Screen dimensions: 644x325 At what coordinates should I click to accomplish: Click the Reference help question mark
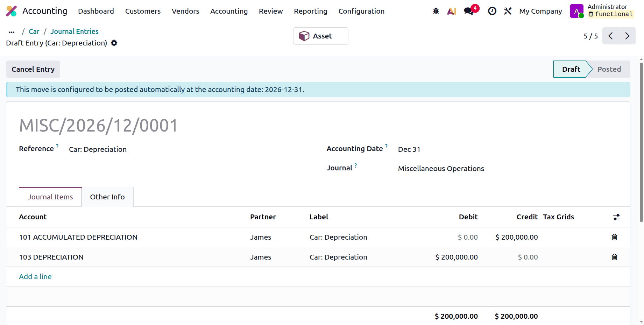[57, 146]
